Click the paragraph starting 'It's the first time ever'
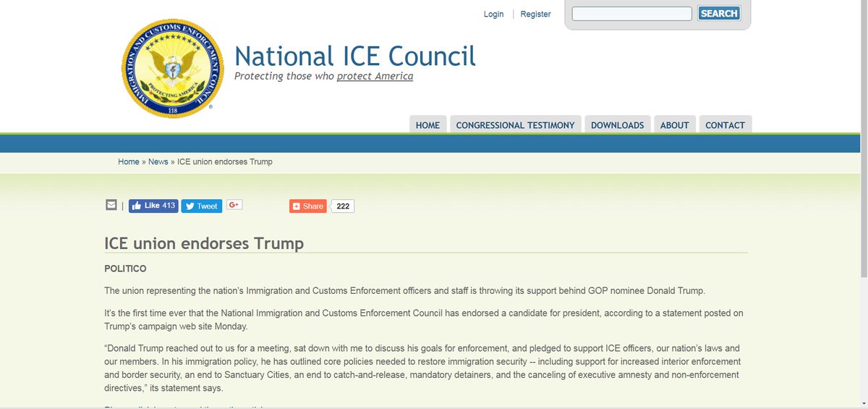Image resolution: width=868 pixels, height=409 pixels. point(425,319)
